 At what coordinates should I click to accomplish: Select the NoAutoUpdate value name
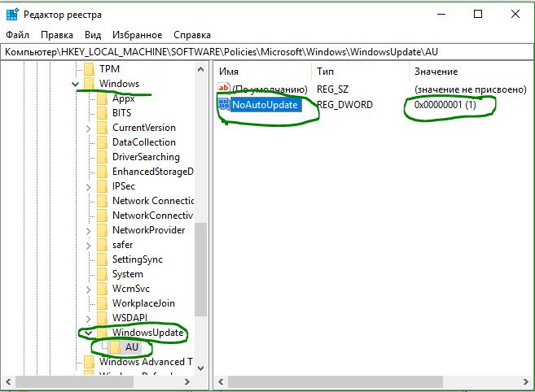pyautogui.click(x=265, y=104)
